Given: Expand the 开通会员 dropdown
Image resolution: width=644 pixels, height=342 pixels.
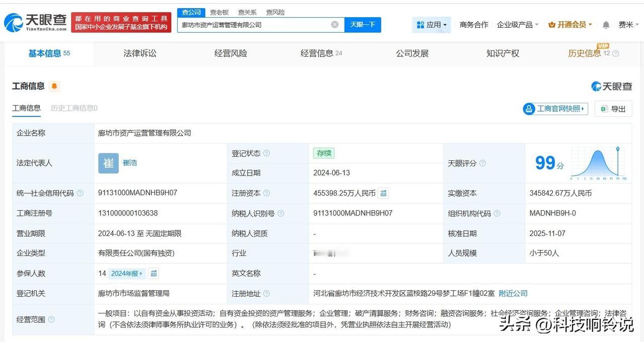Looking at the screenshot, I should 570,25.
